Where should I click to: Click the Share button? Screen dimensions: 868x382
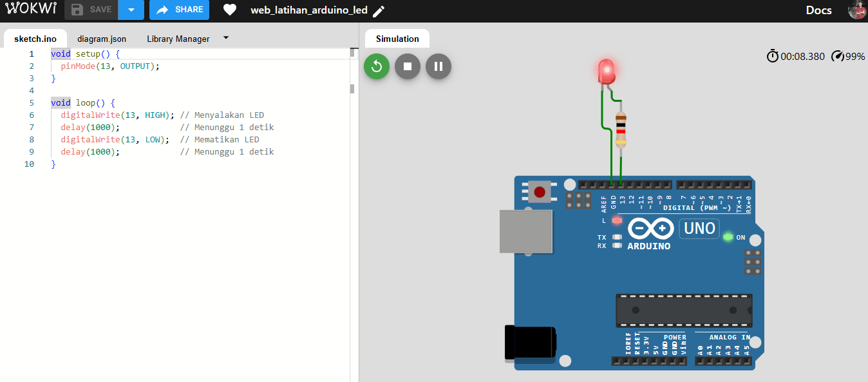click(x=179, y=10)
